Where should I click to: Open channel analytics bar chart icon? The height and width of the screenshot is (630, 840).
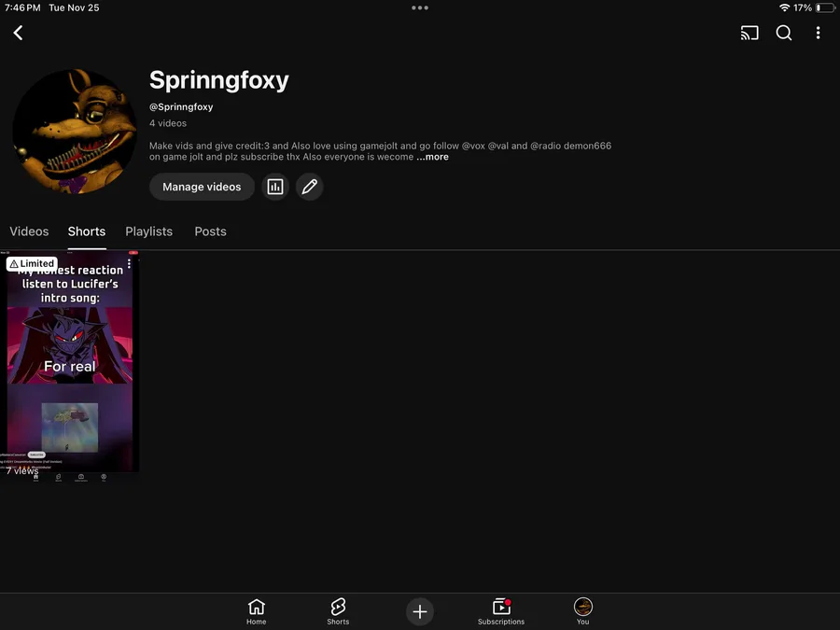[x=274, y=187]
